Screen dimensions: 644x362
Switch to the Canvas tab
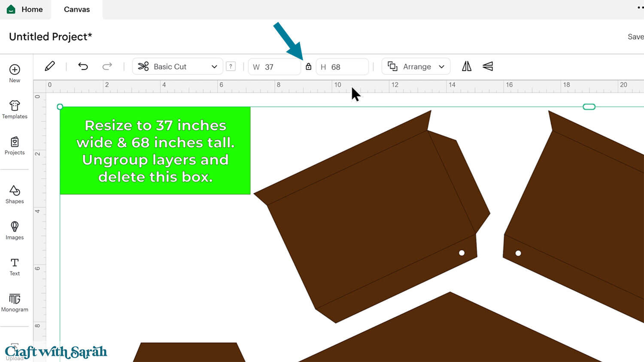coord(77,9)
